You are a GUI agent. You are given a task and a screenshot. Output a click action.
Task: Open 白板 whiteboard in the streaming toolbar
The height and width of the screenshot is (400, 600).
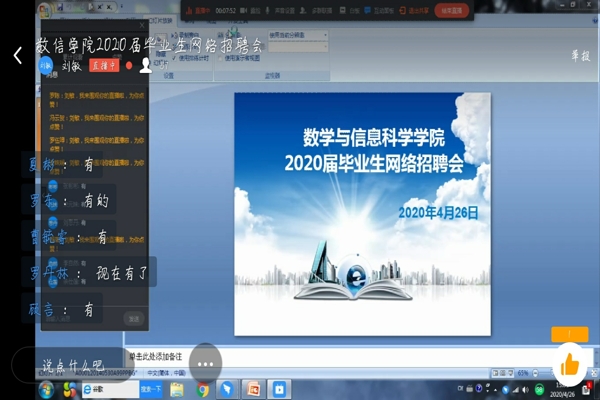pos(350,11)
